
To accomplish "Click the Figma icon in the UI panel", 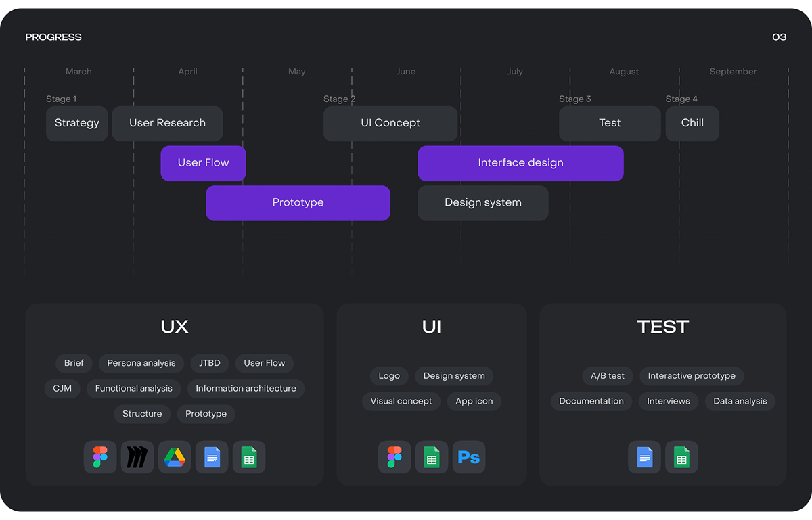I will (394, 457).
